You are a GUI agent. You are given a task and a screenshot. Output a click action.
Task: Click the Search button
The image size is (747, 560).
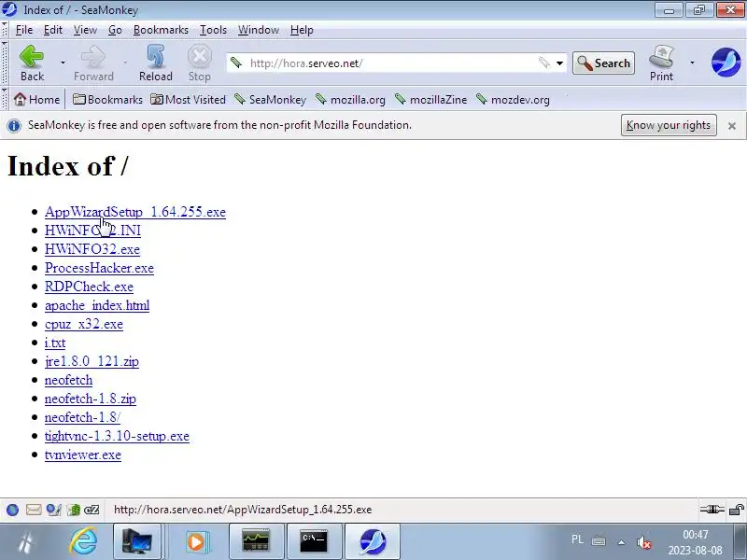(x=603, y=63)
